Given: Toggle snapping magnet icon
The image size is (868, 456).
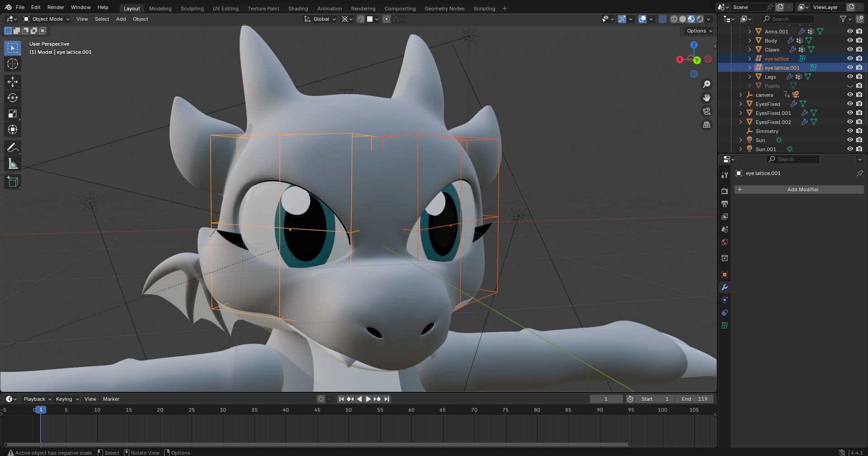Looking at the screenshot, I should point(360,19).
